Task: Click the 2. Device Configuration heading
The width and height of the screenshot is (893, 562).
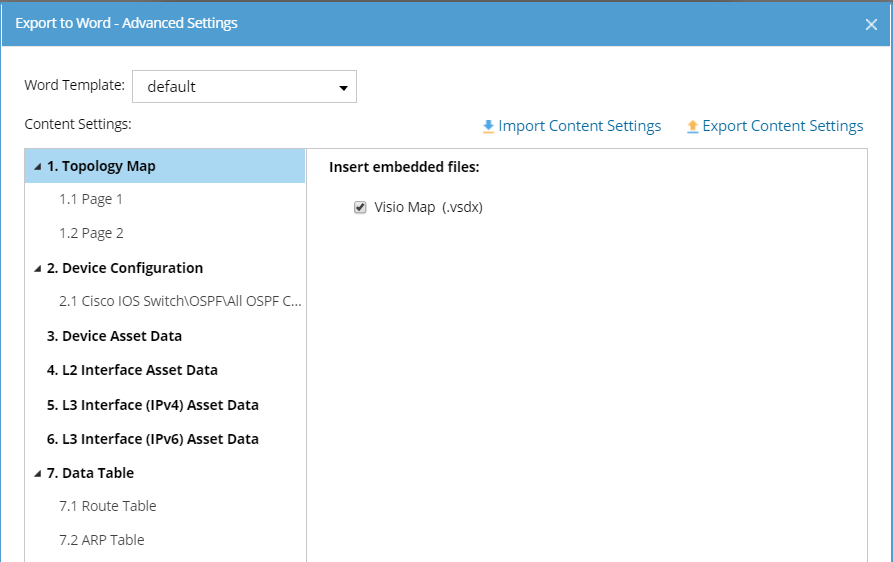Action: pos(124,268)
